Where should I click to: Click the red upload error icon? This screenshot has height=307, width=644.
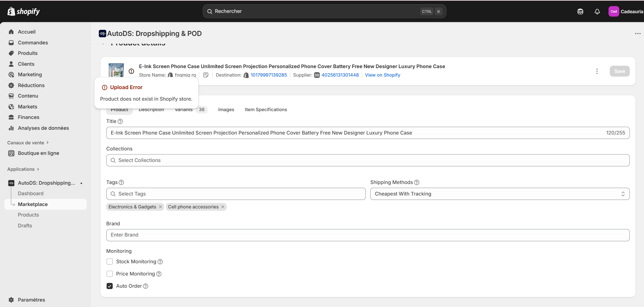131,71
